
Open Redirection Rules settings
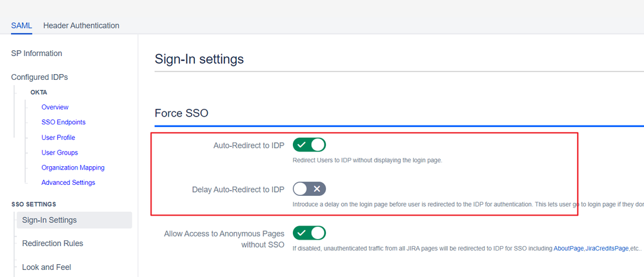pos(52,244)
